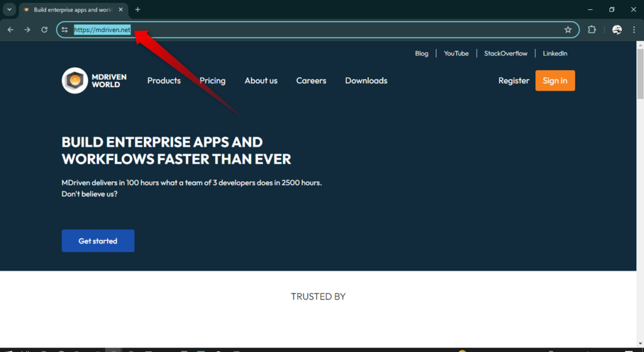Screen dimensions: 644x352
Task: Open the Extensions puzzle icon
Action: pyautogui.click(x=592, y=30)
